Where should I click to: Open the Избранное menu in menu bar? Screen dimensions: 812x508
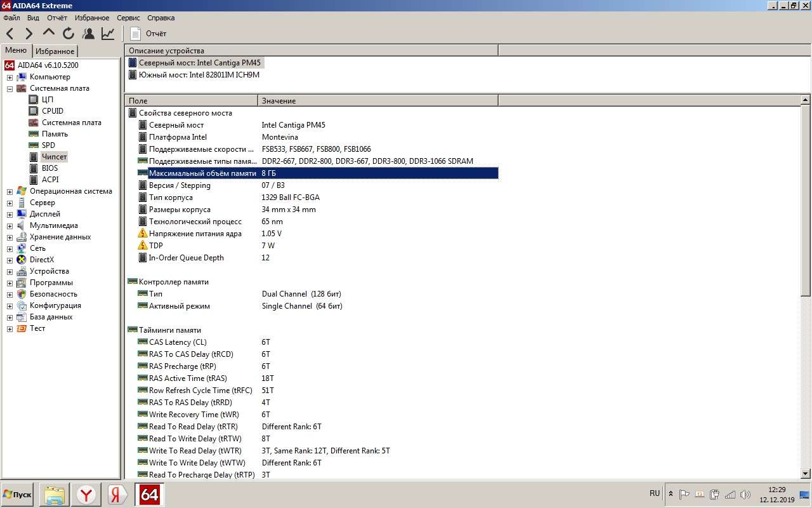(x=92, y=18)
